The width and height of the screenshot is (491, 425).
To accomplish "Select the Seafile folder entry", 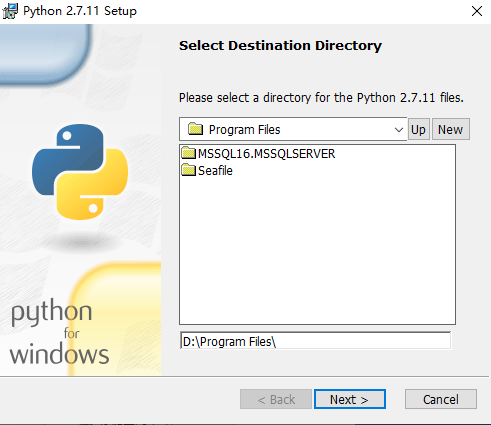I will point(207,171).
